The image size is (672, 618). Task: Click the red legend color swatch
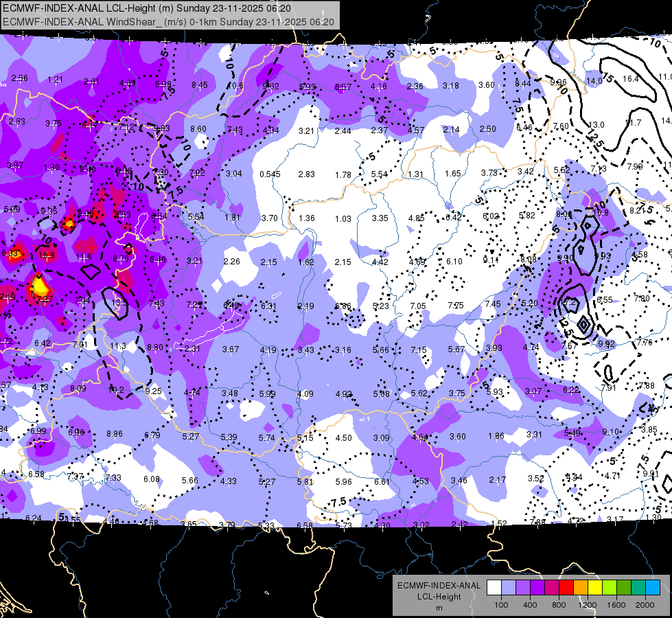click(566, 588)
